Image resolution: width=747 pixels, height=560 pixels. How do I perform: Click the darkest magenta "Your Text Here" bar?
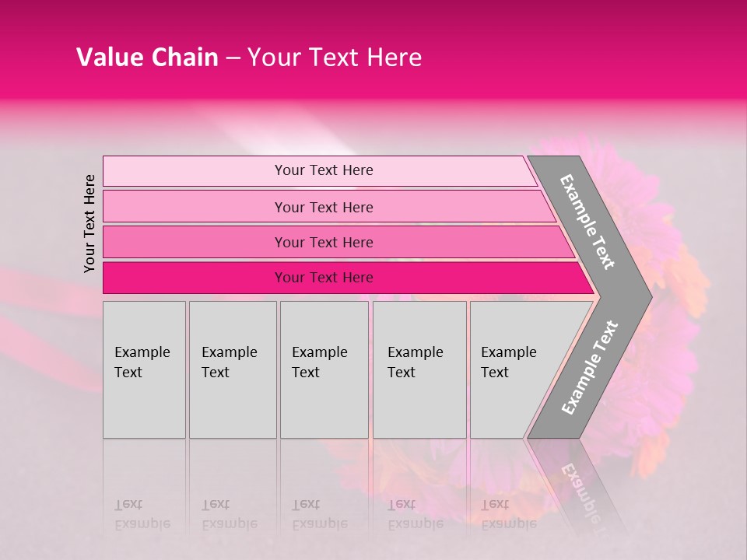[x=323, y=278]
